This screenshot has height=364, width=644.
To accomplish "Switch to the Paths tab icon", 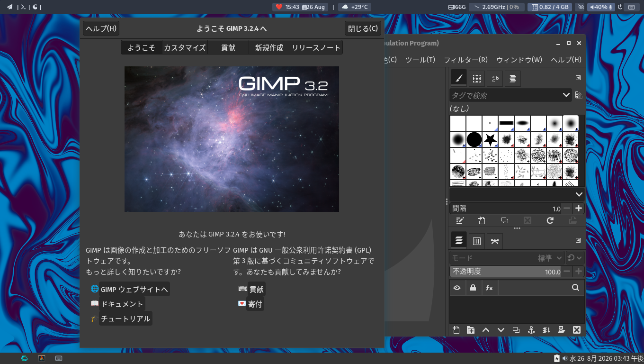I will (495, 241).
